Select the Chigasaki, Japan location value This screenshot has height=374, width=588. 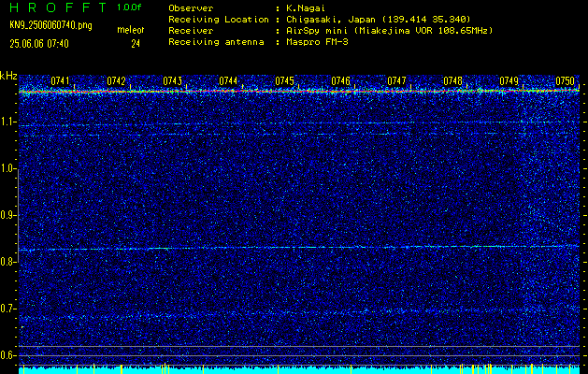(x=377, y=20)
